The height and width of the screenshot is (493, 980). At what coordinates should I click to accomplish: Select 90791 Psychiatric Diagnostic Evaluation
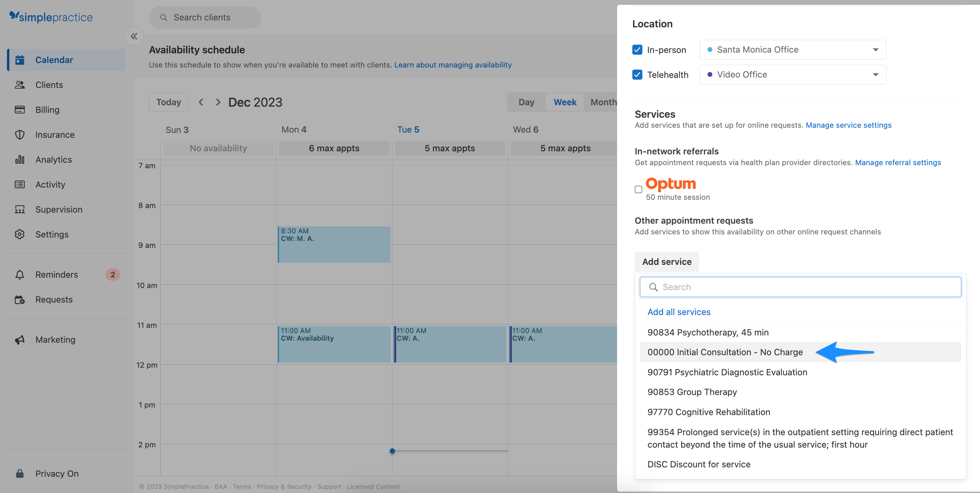pos(800,372)
